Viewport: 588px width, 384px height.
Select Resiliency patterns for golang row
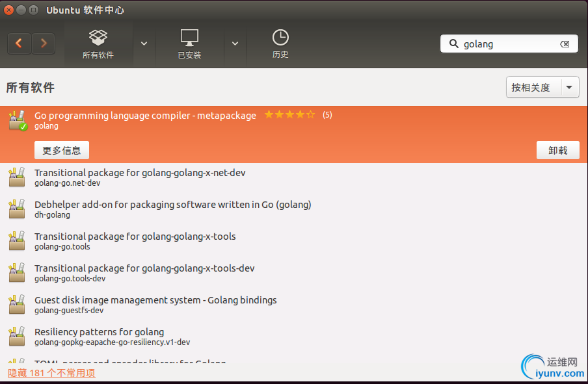tap(294, 337)
